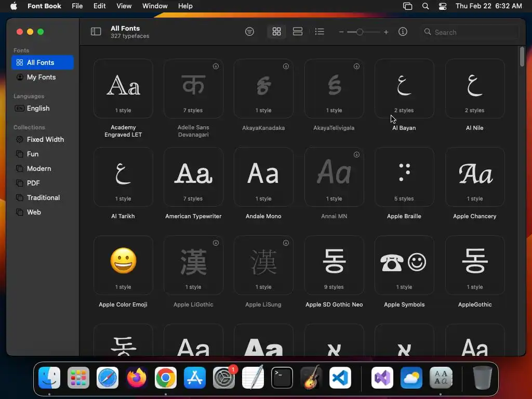Open the Edit menu
This screenshot has width=532, height=399.
point(99,6)
